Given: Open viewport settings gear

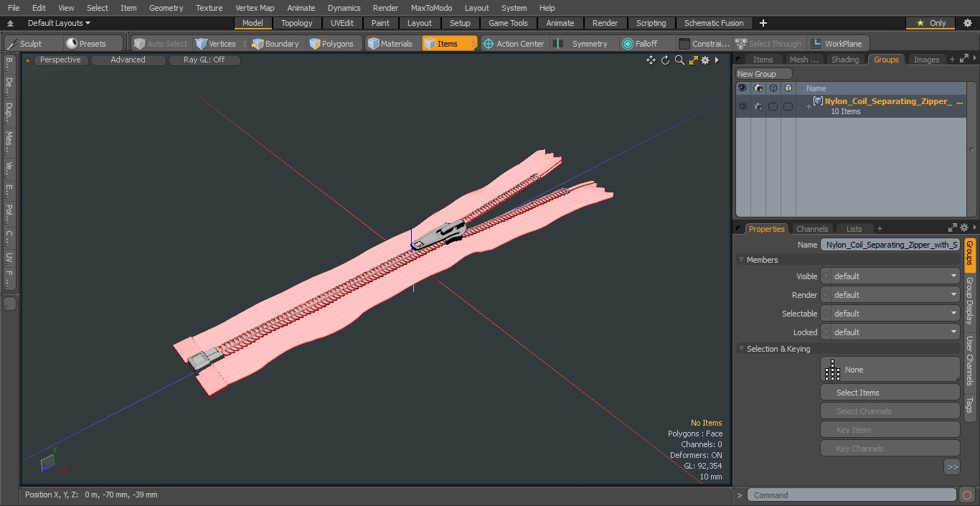Looking at the screenshot, I should [705, 60].
